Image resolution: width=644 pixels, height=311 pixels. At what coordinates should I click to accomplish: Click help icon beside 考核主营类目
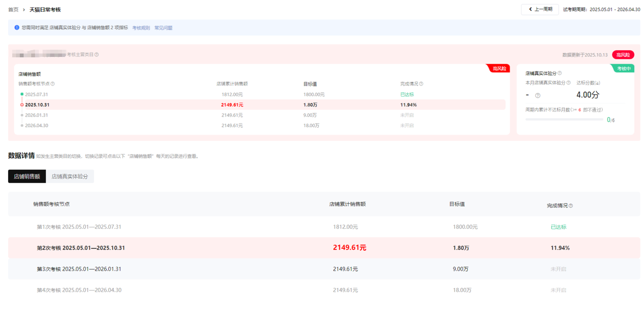97,54
